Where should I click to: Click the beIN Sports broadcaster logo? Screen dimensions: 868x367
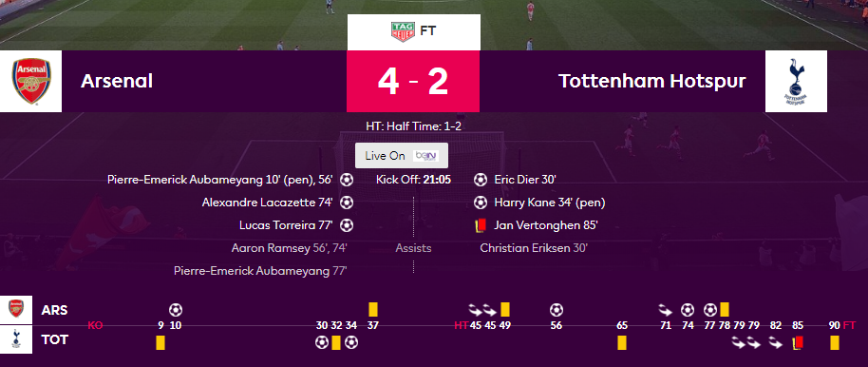tap(426, 156)
